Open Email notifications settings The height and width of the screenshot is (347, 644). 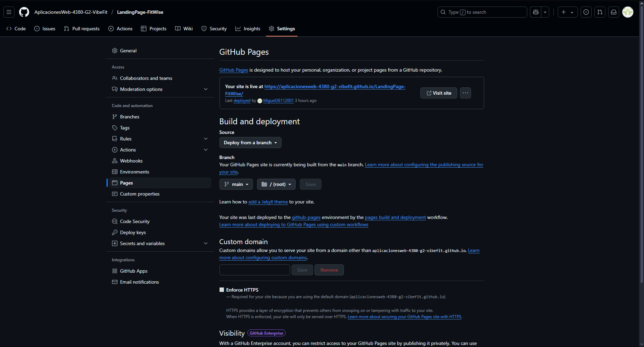[x=160, y=282]
